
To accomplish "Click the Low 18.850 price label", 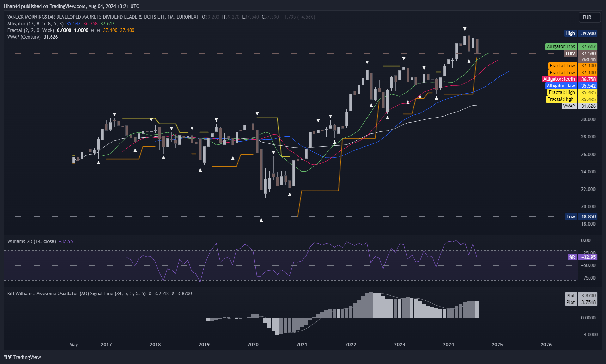I will [581, 216].
